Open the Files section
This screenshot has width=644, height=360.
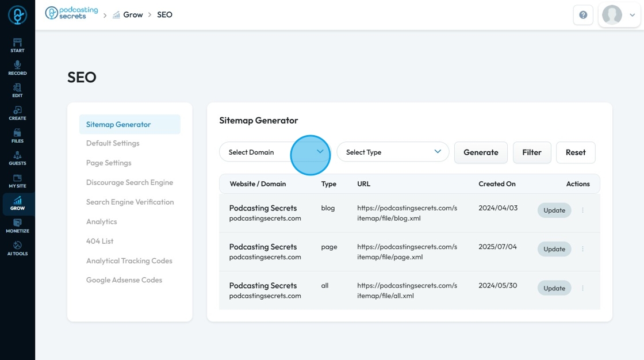17,135
